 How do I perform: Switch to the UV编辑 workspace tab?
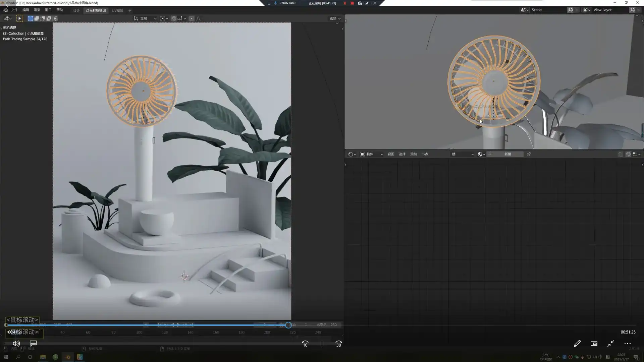click(x=118, y=10)
